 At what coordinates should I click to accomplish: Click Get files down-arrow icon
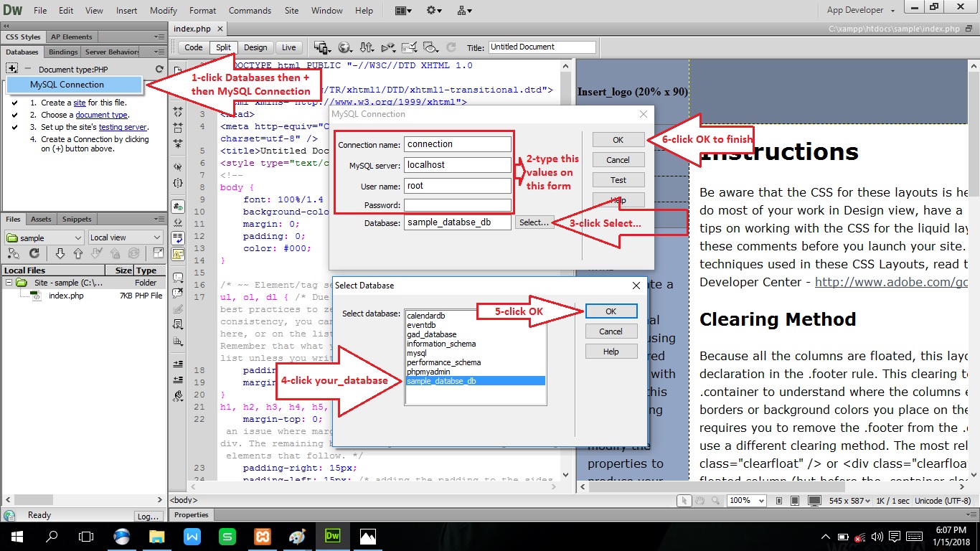60,253
